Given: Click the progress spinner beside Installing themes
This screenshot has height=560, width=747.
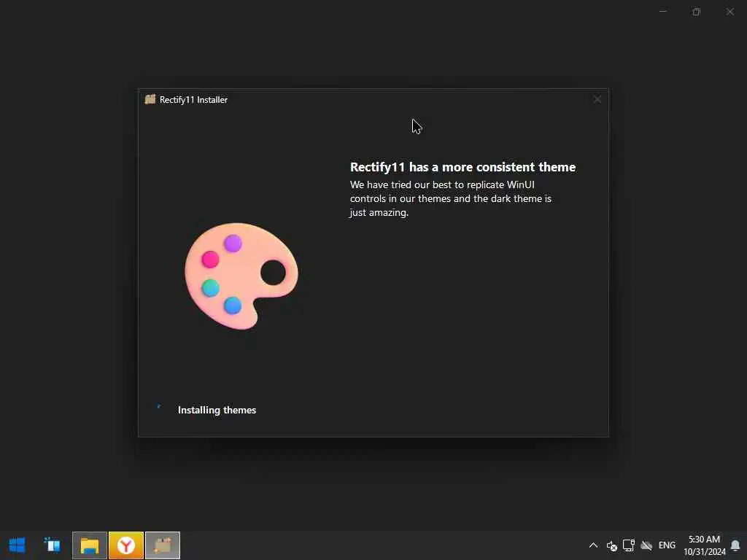Looking at the screenshot, I should coord(159,407).
